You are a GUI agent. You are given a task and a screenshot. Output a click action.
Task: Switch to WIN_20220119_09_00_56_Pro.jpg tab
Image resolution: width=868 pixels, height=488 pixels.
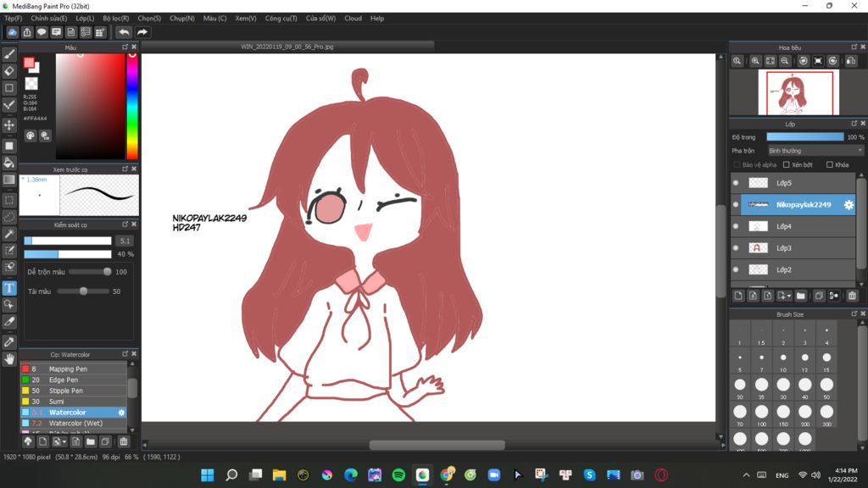pyautogui.click(x=287, y=47)
